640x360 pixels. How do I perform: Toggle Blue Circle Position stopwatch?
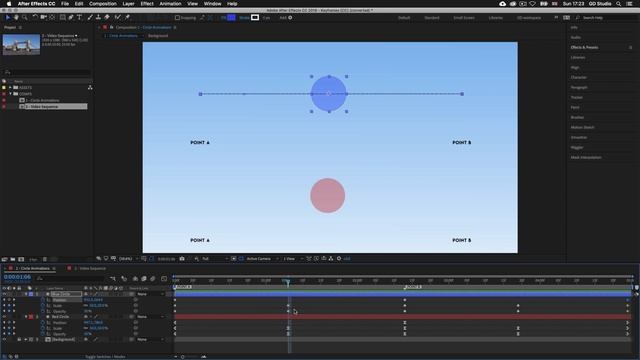[43, 300]
